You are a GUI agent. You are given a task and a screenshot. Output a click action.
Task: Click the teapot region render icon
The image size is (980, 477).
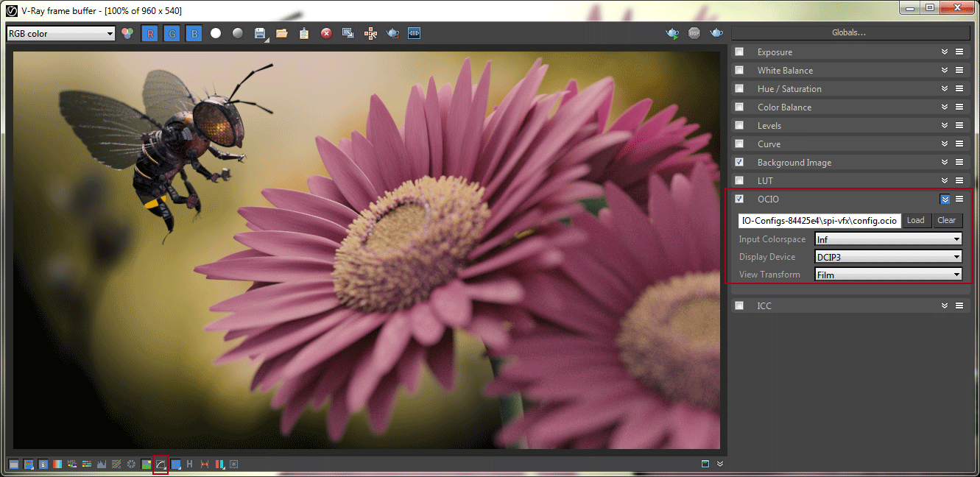(x=392, y=34)
